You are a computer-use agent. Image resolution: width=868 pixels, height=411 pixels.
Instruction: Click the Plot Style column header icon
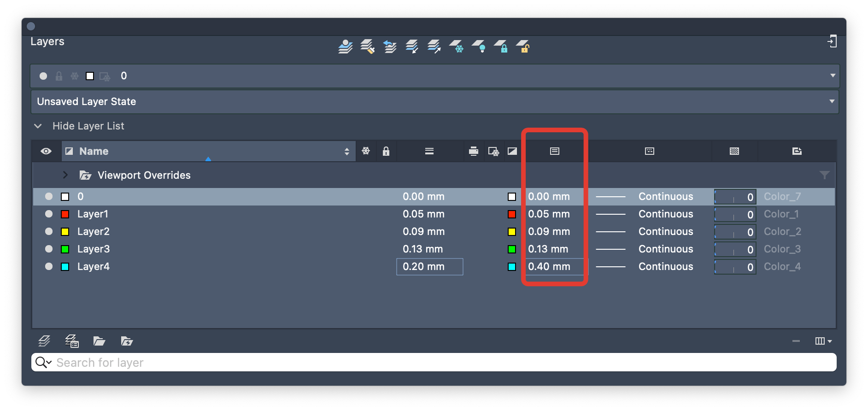pos(797,151)
